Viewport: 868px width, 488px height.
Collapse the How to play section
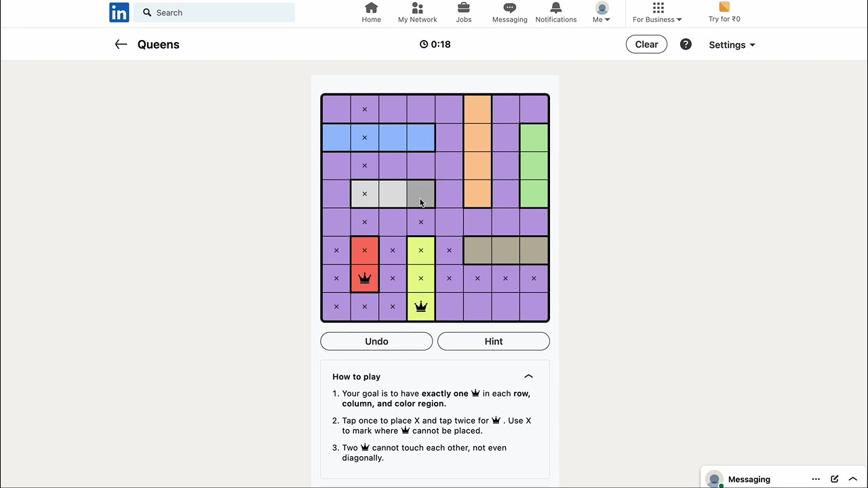pyautogui.click(x=528, y=376)
